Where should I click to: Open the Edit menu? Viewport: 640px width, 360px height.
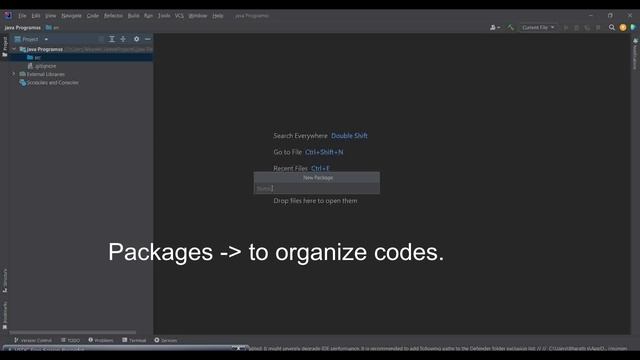click(x=36, y=16)
